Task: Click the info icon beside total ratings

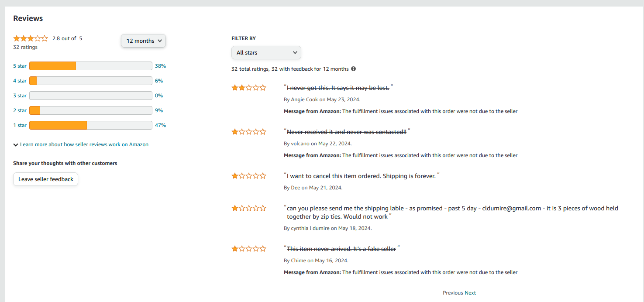Action: (354, 69)
